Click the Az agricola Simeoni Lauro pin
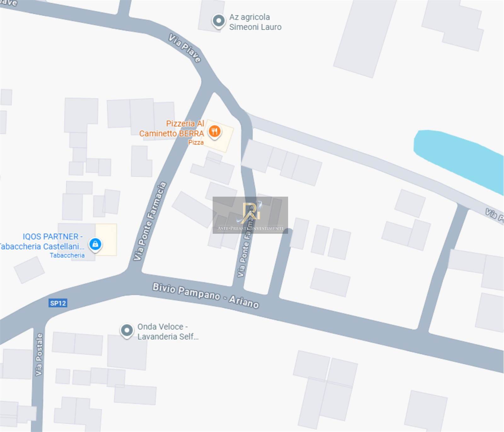Screen dimensions: 504x432 [219, 22]
